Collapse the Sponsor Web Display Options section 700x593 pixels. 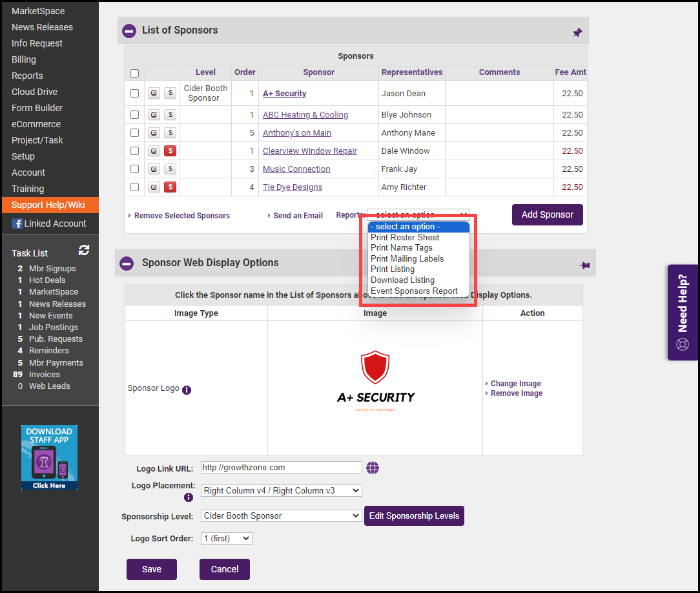pos(128,264)
